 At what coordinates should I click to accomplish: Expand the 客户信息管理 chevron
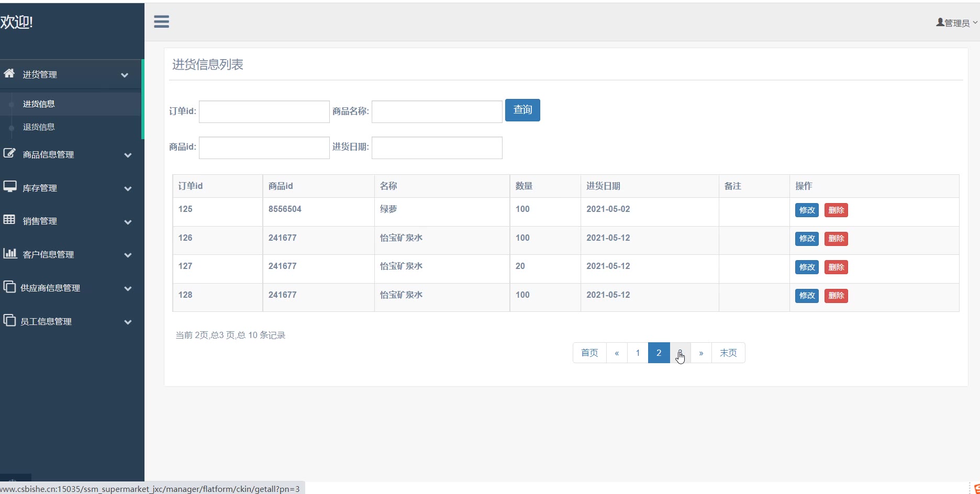point(128,255)
